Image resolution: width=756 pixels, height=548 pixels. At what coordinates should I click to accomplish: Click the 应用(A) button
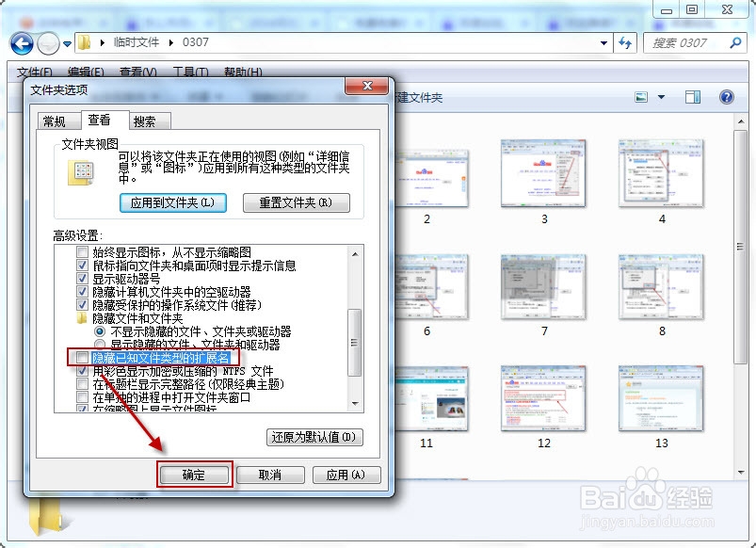click(346, 475)
